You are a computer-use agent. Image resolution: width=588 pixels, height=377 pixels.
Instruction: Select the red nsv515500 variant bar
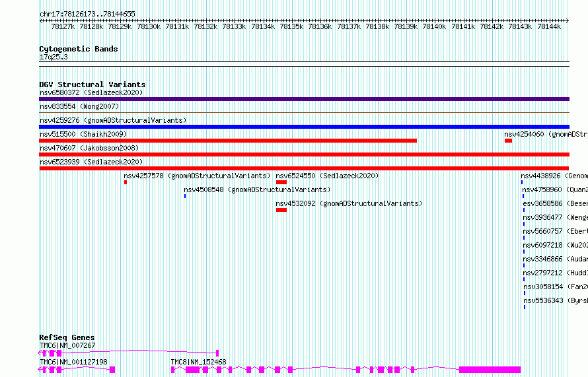[228, 141]
